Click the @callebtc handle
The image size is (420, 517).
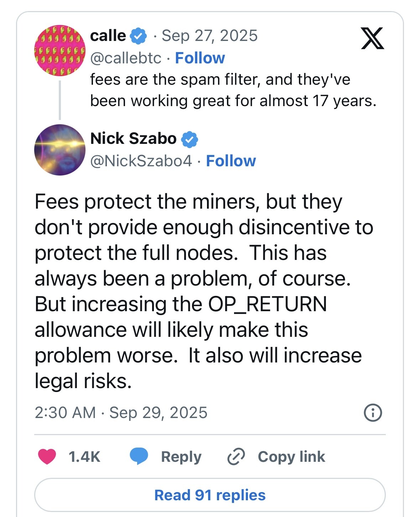tap(126, 58)
